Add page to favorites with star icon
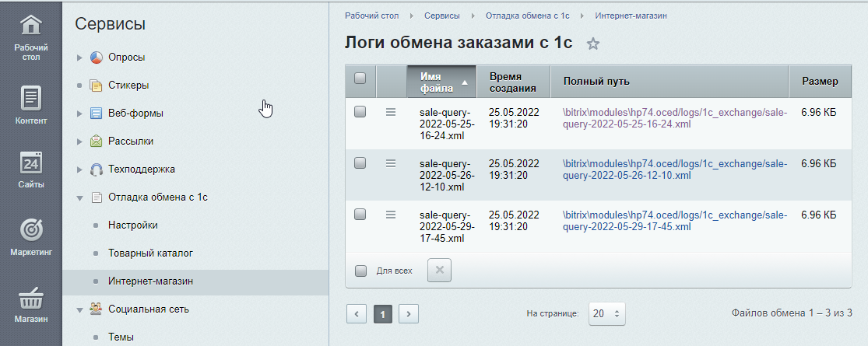The width and height of the screenshot is (868, 346). pyautogui.click(x=593, y=44)
